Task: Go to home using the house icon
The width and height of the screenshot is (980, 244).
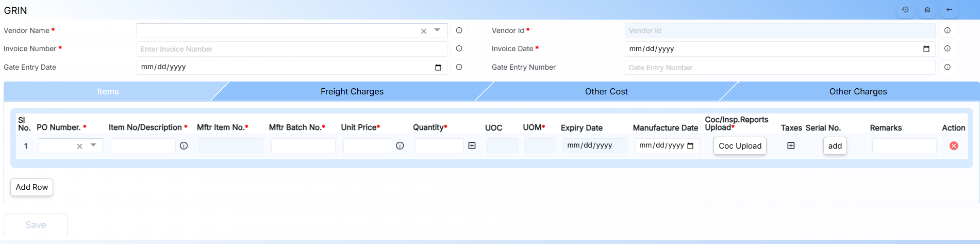Action: 927,10
